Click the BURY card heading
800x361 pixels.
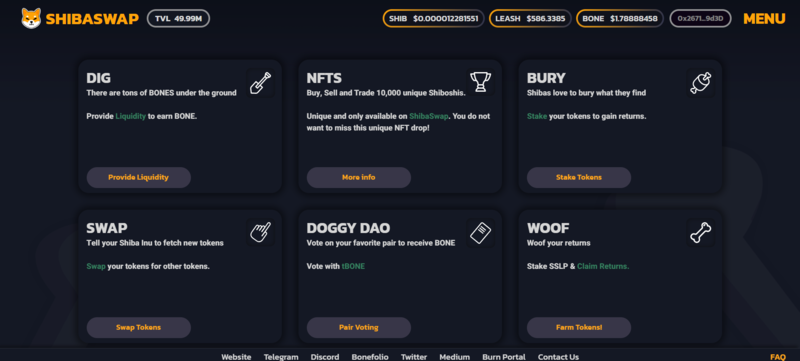pos(546,78)
